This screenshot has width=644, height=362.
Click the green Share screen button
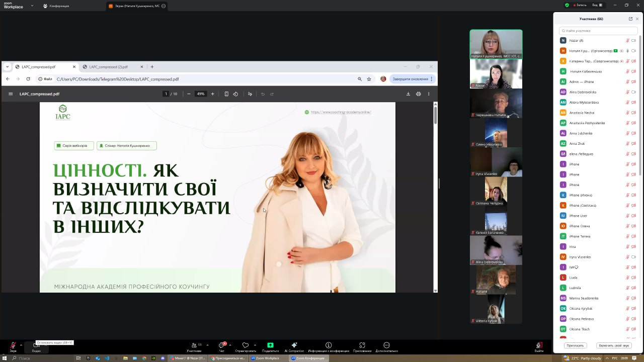tap(270, 346)
